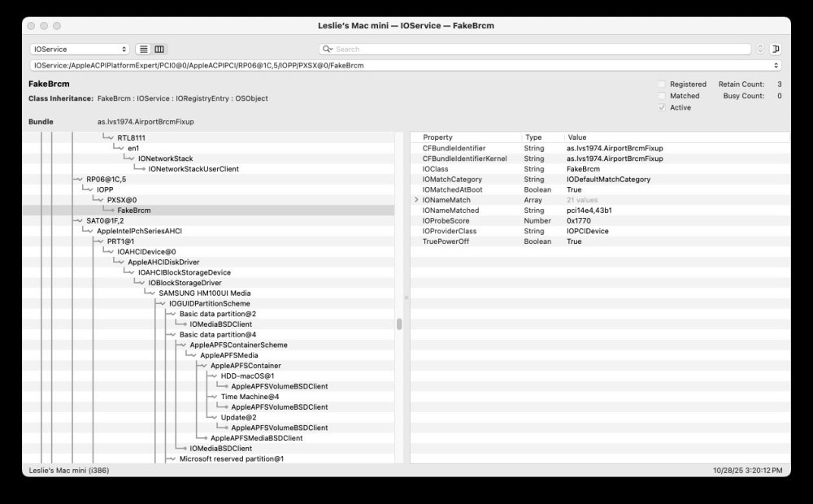Collapse the PRT1@1 node
Image resolution: width=813 pixels, height=504 pixels.
[x=101, y=241]
